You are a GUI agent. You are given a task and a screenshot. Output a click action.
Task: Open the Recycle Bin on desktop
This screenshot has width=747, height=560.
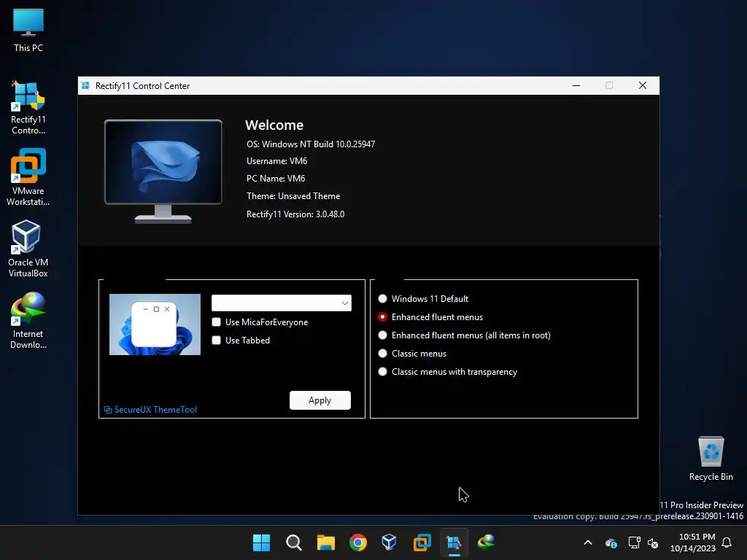[x=711, y=459]
